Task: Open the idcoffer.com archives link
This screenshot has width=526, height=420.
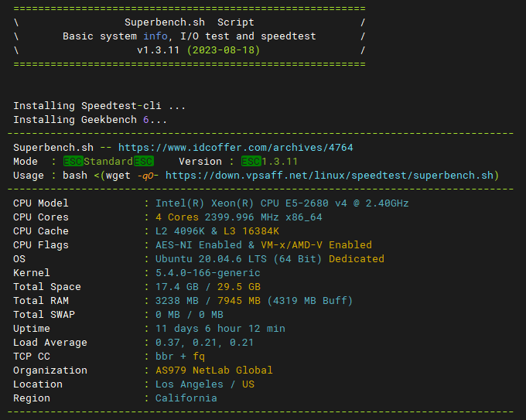Action: (x=235, y=148)
